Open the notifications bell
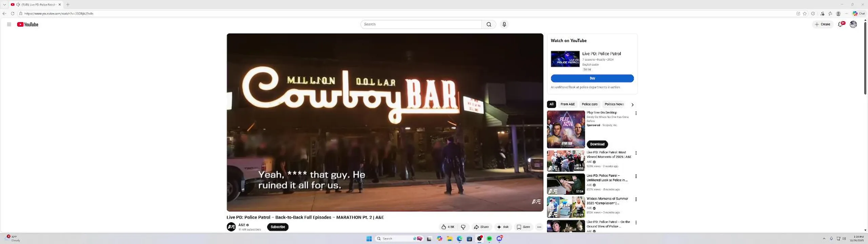The height and width of the screenshot is (244, 868). pos(841,24)
